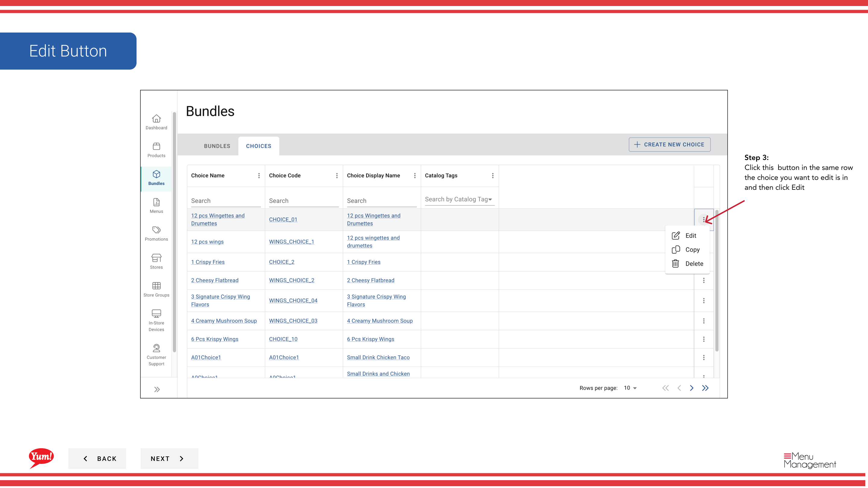Viewport: 868px width, 488px height.
Task: Choose Edit from the row context menu
Action: click(687, 235)
